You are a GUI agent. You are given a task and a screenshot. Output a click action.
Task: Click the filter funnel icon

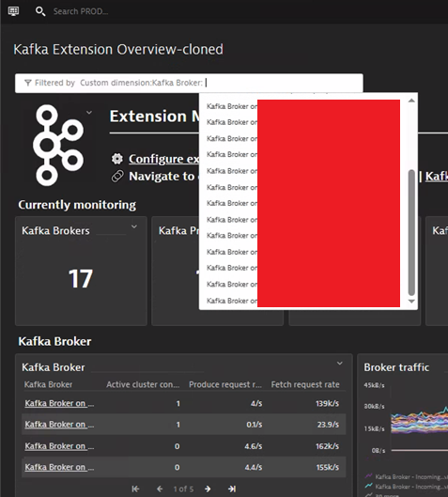(x=28, y=83)
